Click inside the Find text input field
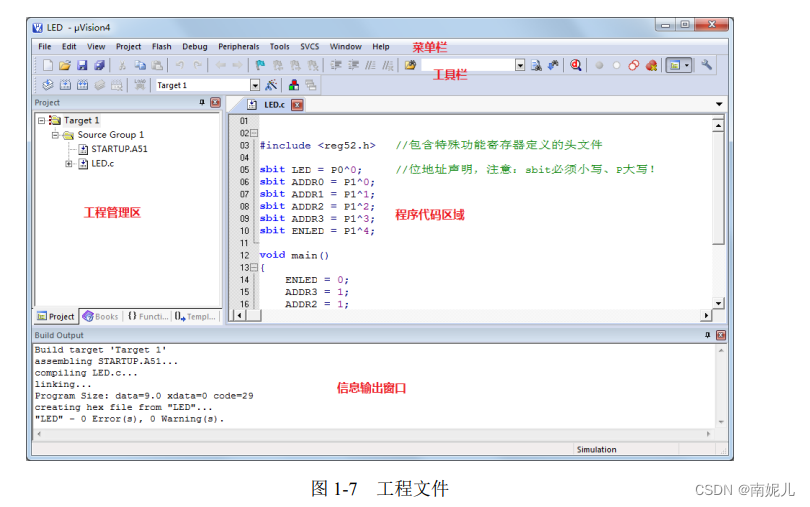 468,65
